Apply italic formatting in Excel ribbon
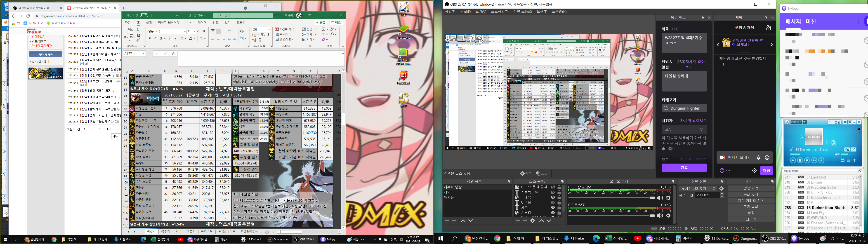Image resolution: width=868 pixels, height=244 pixels. point(155,38)
